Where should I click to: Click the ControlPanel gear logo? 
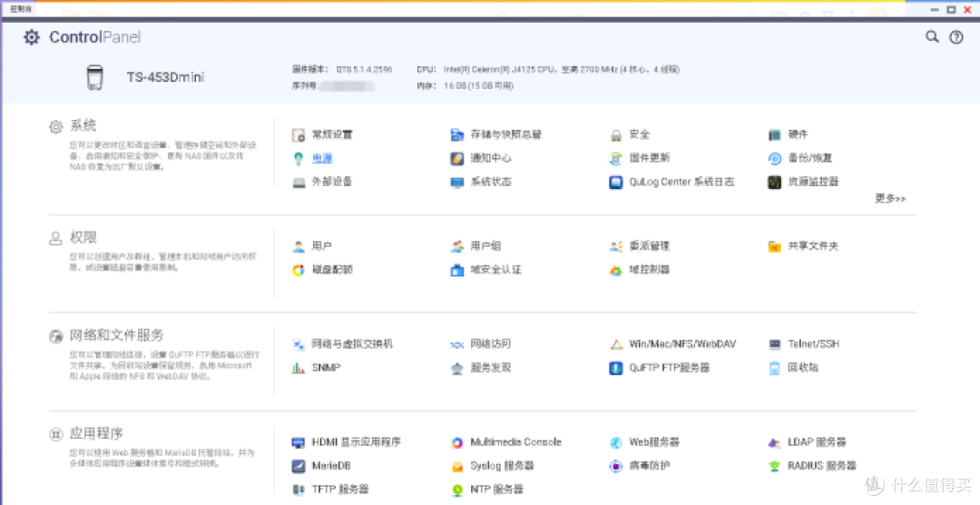click(31, 37)
